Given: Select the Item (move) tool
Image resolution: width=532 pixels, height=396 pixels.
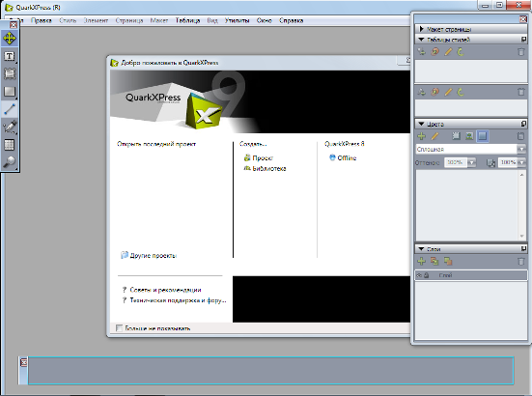Looking at the screenshot, I should [x=10, y=39].
